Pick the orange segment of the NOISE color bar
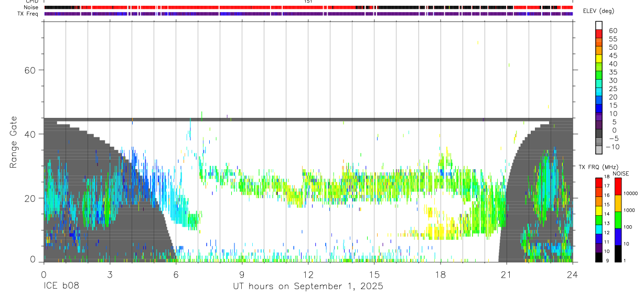The image size is (644, 297). [x=618, y=203]
